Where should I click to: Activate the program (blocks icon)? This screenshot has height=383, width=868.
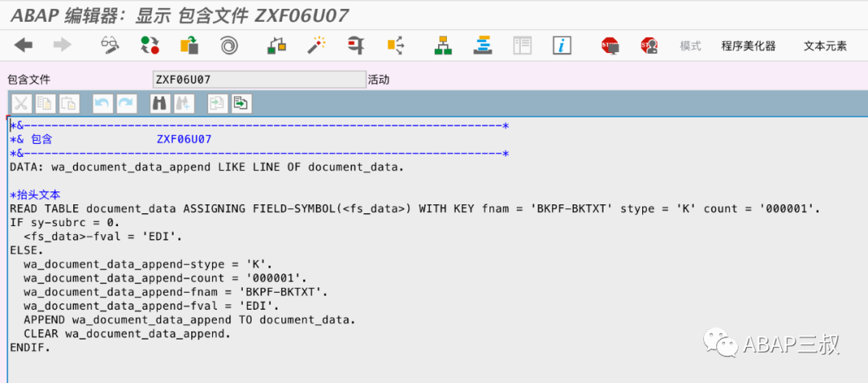point(276,45)
